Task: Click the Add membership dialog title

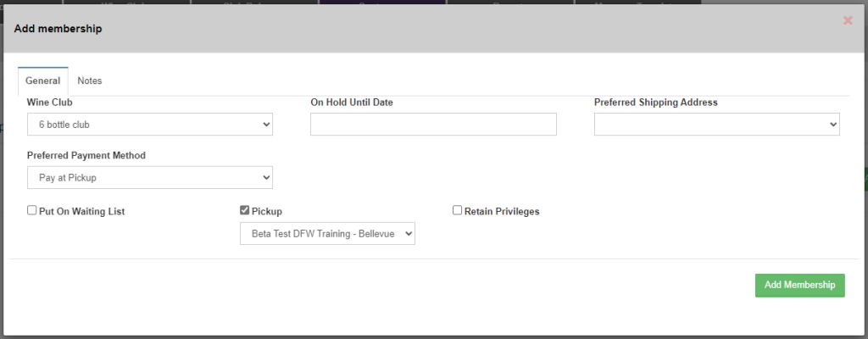Action: point(58,29)
